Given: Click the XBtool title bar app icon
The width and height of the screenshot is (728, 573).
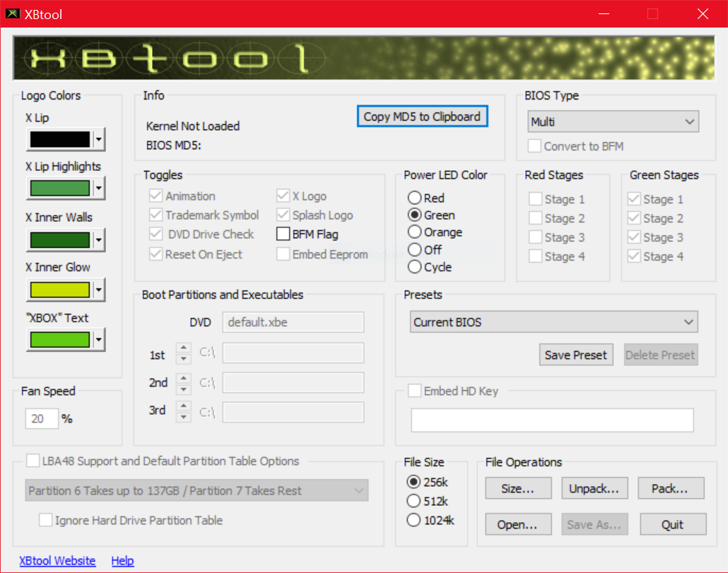Looking at the screenshot, I should pyautogui.click(x=13, y=14).
